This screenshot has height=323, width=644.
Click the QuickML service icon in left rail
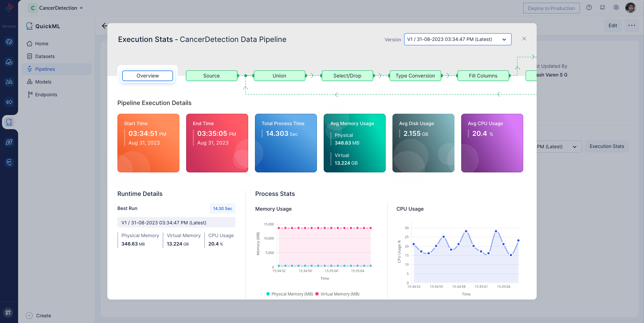9,122
